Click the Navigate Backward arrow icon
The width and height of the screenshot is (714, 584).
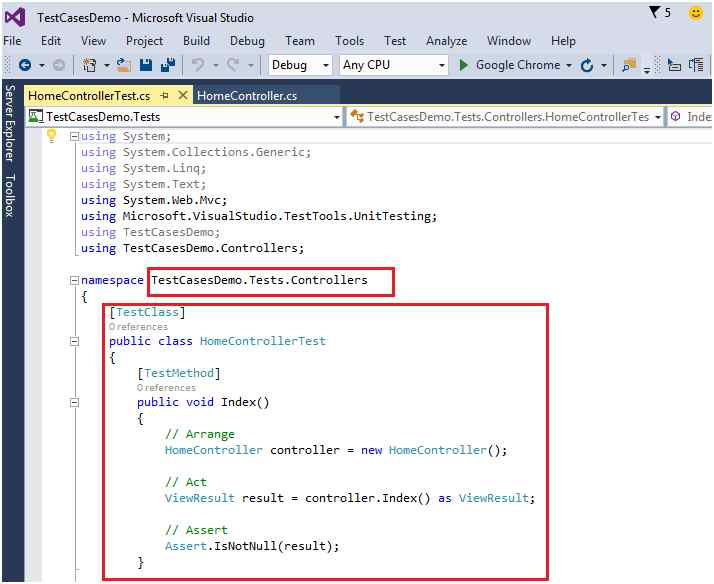pos(24,65)
